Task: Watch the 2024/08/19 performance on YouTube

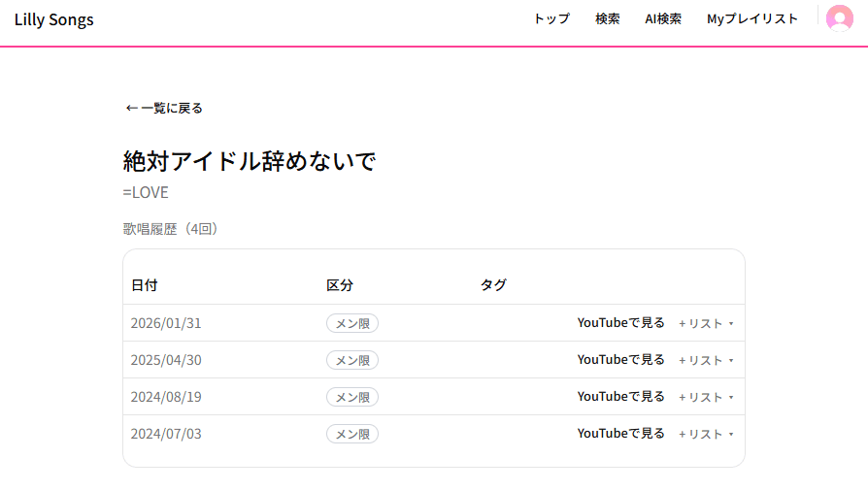Action: pos(620,396)
